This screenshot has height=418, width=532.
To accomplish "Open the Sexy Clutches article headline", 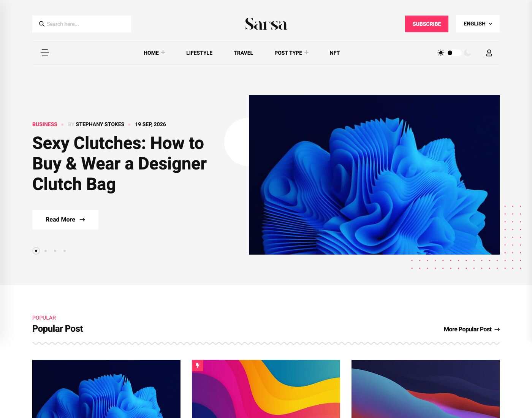I will coord(119,164).
